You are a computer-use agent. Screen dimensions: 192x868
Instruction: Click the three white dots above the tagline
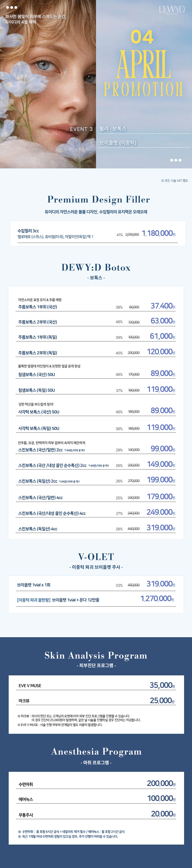[12, 7]
